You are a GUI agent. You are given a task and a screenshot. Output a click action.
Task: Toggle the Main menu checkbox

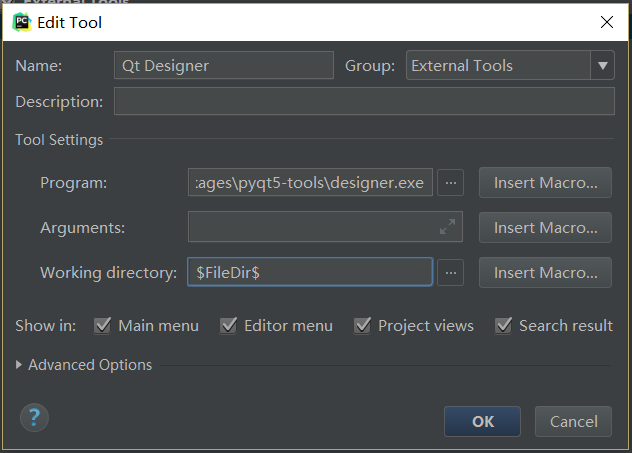[102, 325]
